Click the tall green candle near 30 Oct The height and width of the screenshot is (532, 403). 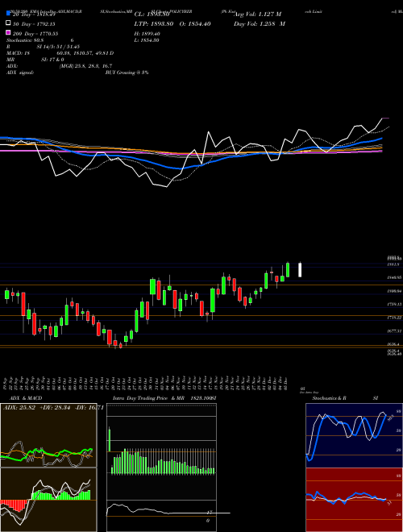tap(153, 287)
